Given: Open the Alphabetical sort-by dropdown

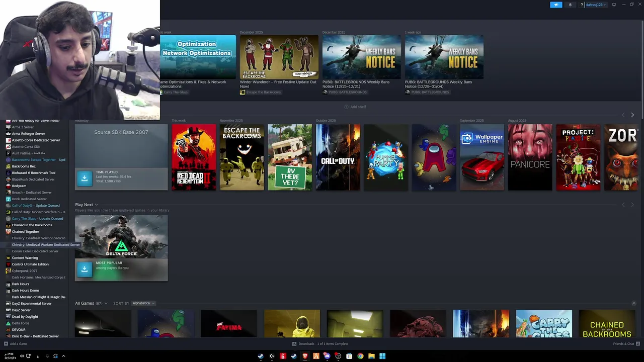Looking at the screenshot, I should click(x=143, y=303).
